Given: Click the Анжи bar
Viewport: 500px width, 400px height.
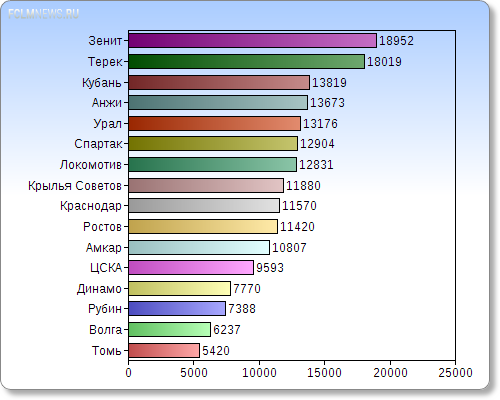Looking at the screenshot, I should (218, 103).
